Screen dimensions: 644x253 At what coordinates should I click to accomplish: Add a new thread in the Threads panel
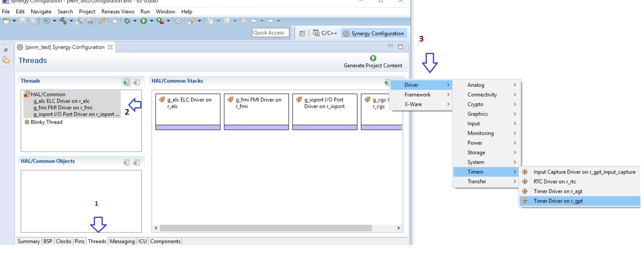[126, 82]
